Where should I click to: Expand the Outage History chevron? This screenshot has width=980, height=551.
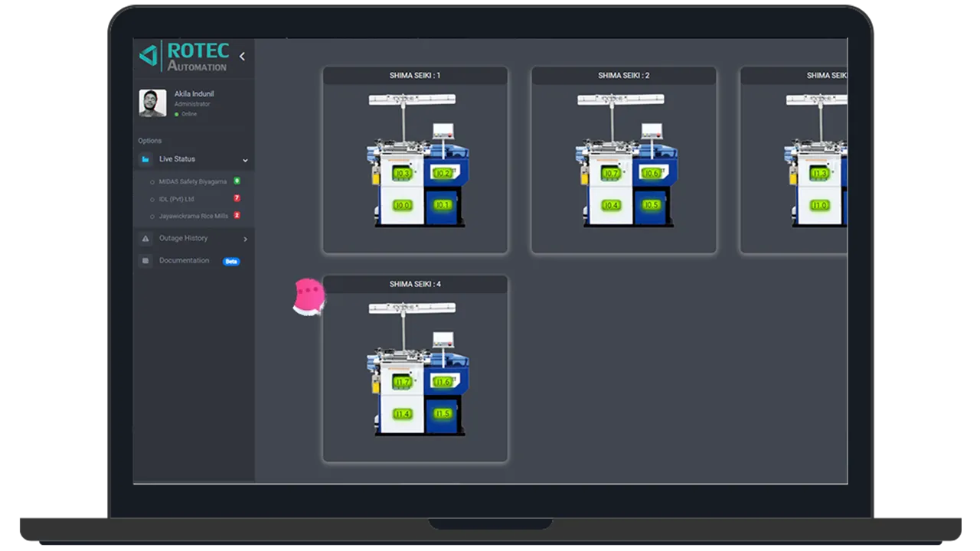pos(245,240)
